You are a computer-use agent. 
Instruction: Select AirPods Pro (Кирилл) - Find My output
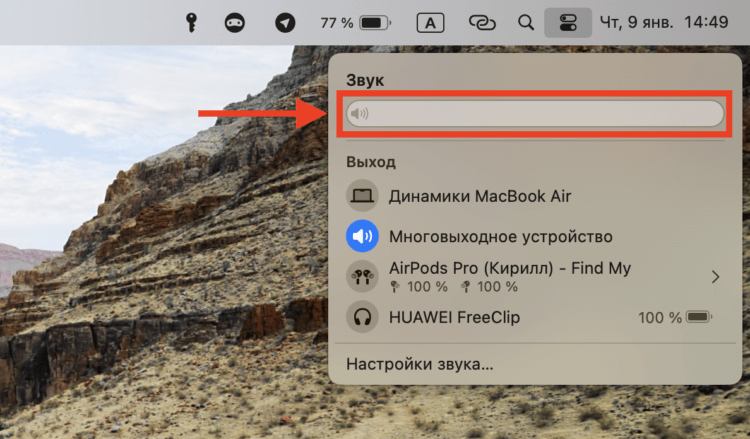[x=535, y=276]
